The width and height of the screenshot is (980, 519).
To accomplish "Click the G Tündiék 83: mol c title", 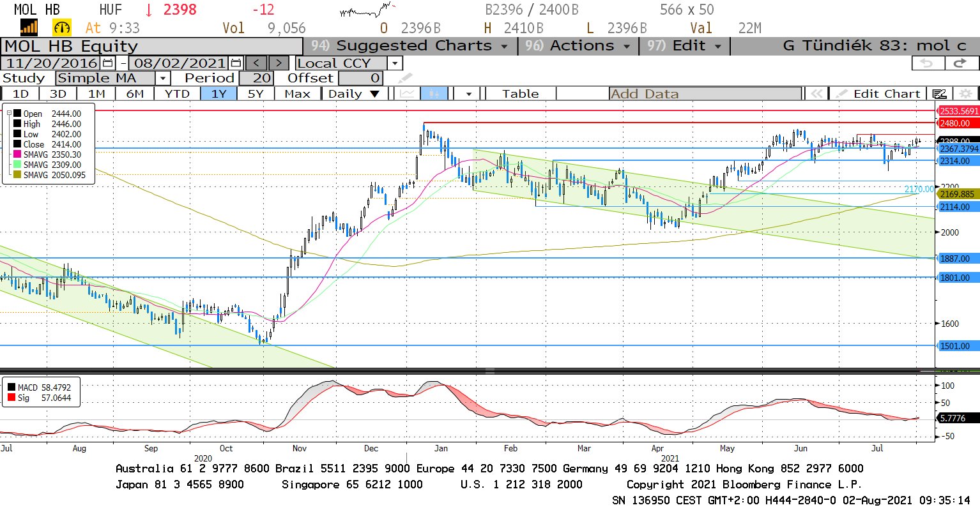I will pos(875,46).
